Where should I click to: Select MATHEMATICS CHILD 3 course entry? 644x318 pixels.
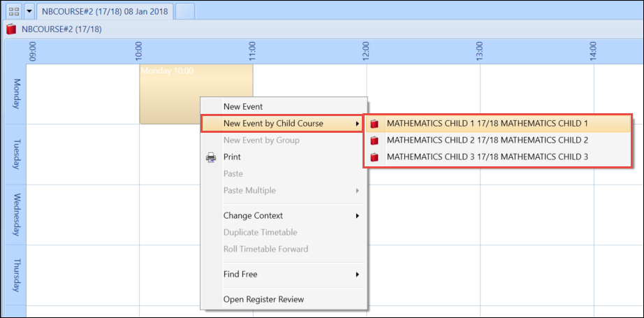pyautogui.click(x=487, y=157)
